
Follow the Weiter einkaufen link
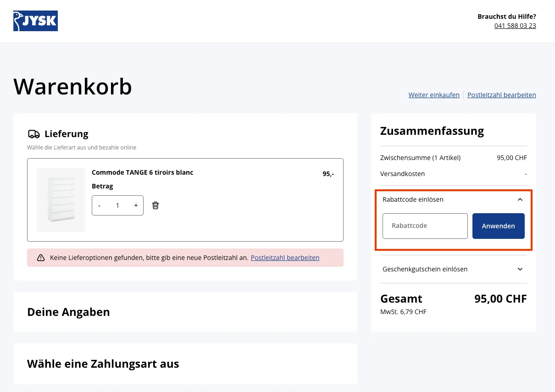point(433,95)
